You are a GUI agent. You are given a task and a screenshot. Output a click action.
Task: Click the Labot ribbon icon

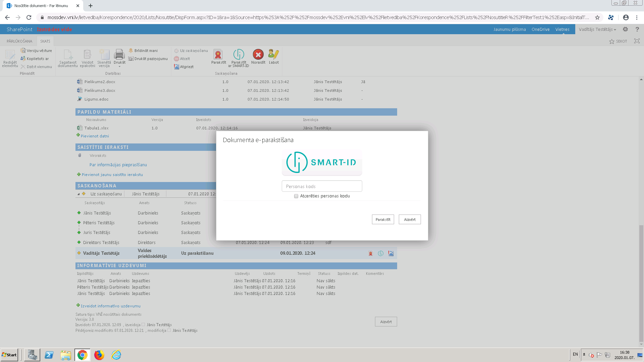274,56
